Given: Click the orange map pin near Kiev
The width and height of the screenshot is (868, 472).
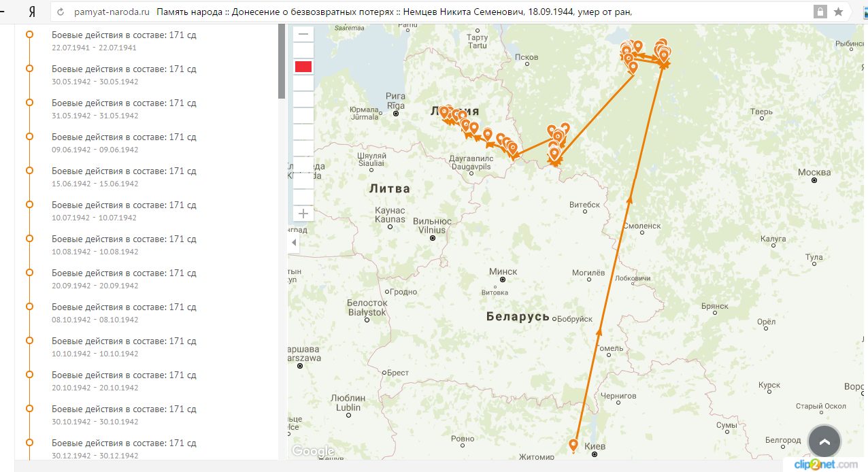Looking at the screenshot, I should coord(573,445).
